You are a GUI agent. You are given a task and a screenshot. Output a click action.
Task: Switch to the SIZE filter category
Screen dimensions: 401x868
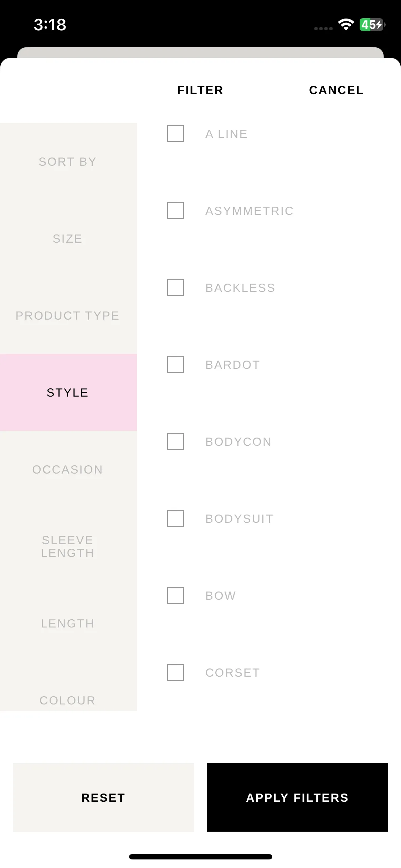click(x=68, y=239)
